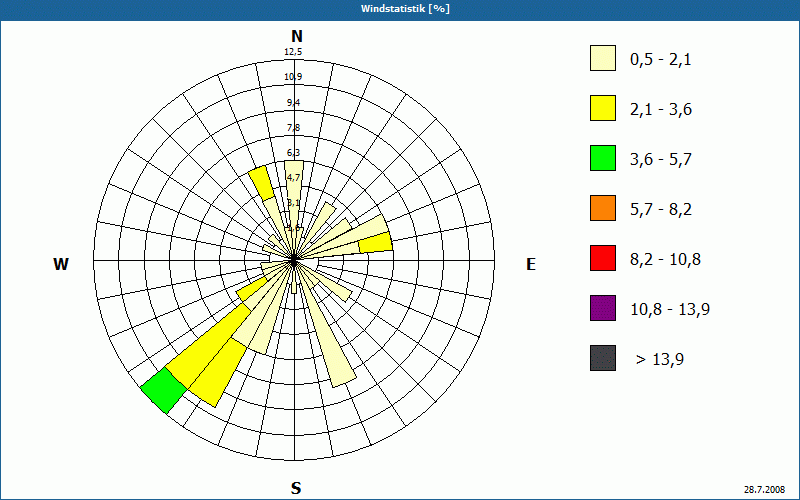800x500 pixels.
Task: Click the N compass label
Action: pyautogui.click(x=296, y=36)
